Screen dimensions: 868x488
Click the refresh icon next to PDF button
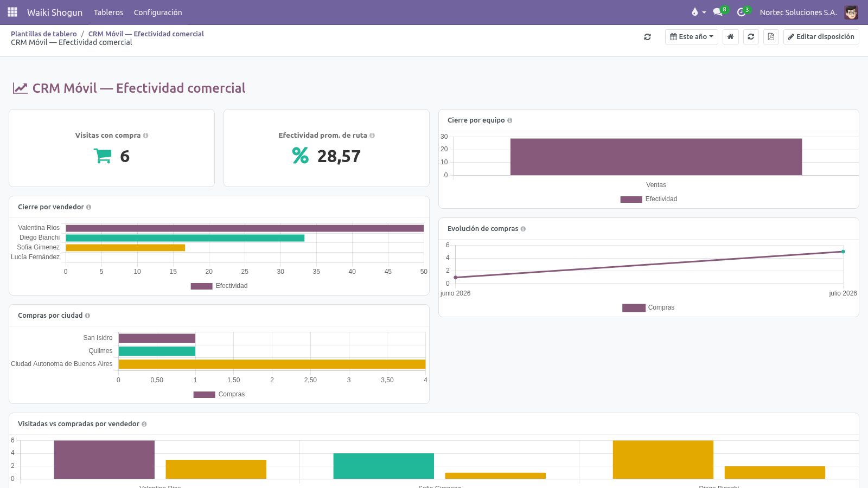coord(751,37)
